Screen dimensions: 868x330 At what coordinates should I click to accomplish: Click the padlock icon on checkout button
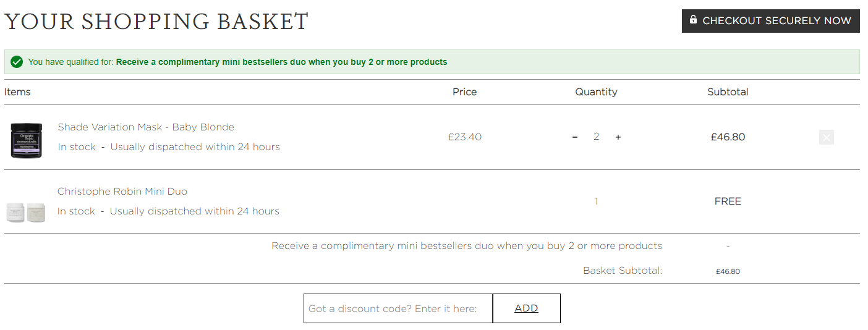pyautogui.click(x=694, y=20)
